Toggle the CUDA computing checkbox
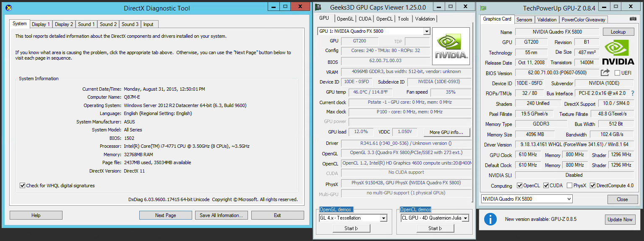The width and height of the screenshot is (644, 241). pos(546,186)
